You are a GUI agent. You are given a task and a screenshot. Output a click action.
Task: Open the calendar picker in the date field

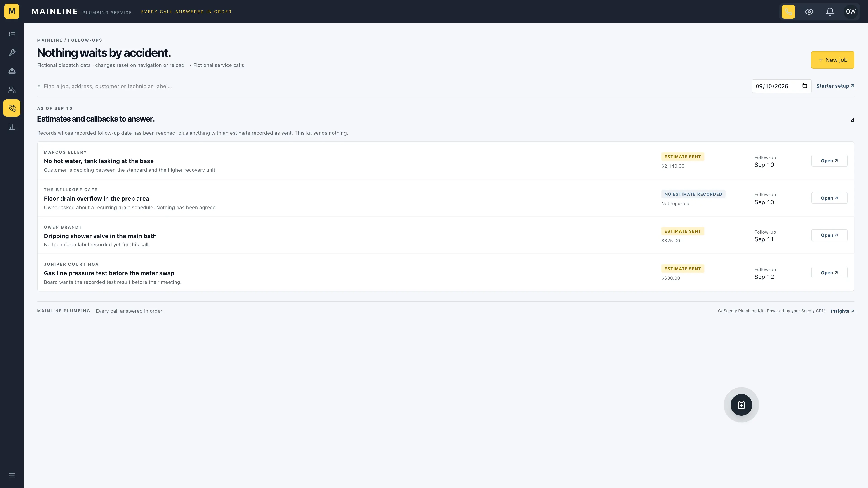[805, 86]
